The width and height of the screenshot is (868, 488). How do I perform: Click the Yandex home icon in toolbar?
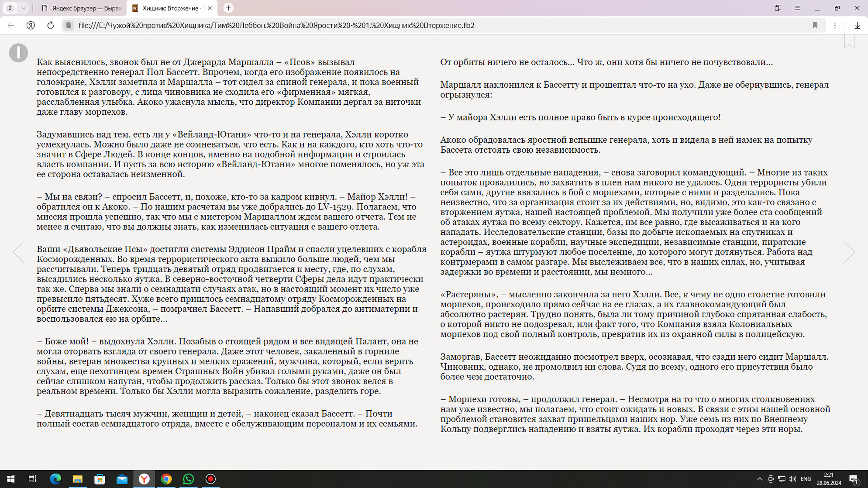31,25
